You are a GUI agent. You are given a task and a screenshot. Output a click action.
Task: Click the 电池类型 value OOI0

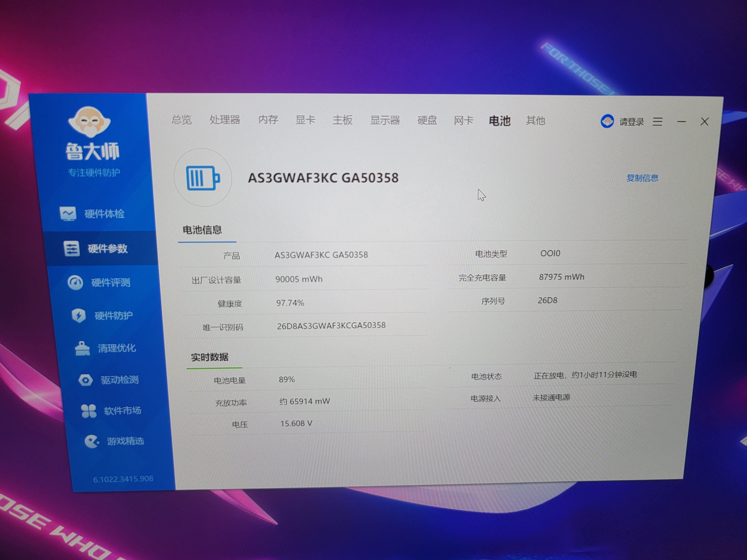point(550,253)
